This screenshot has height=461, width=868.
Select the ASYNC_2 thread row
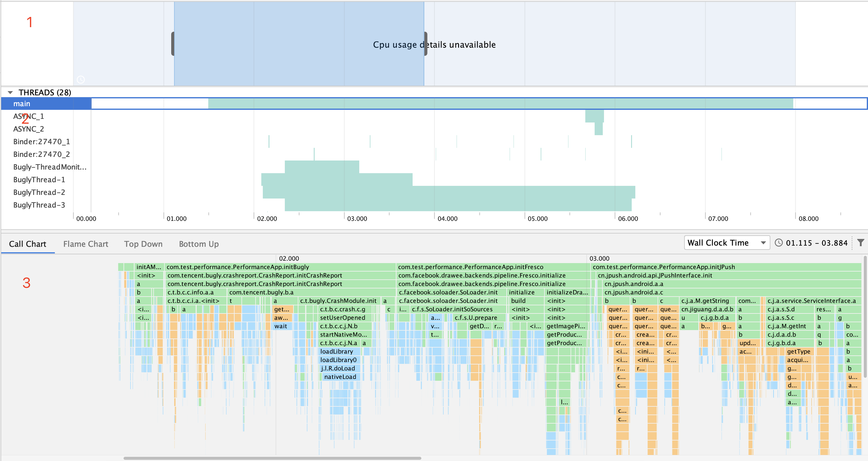pyautogui.click(x=29, y=129)
